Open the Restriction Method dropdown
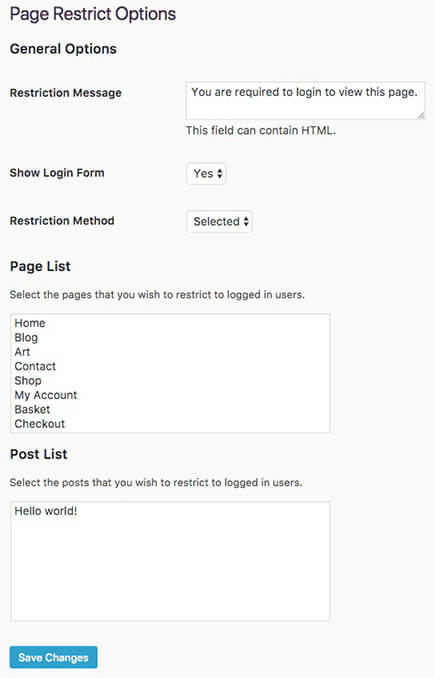This screenshot has width=435, height=678. [220, 221]
